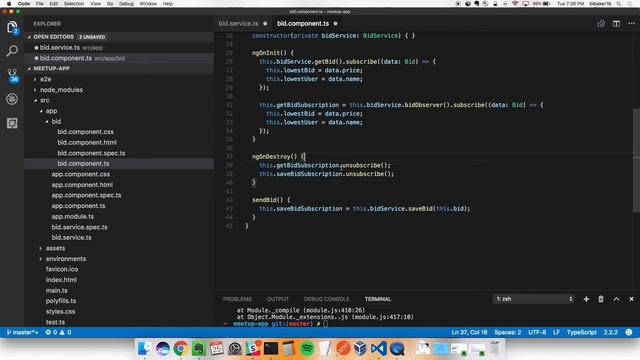This screenshot has width=640, height=360.
Task: Open the terminal selector dropdown showing zsh
Action: point(533,299)
